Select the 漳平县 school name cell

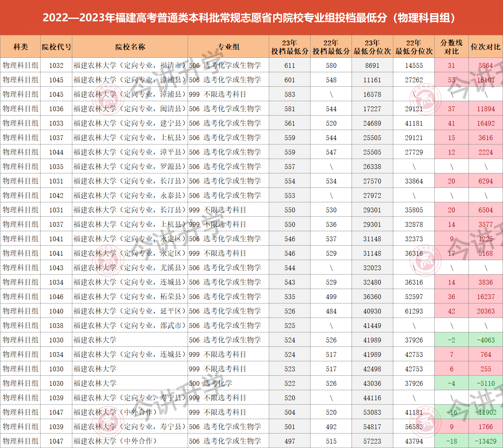(130, 152)
